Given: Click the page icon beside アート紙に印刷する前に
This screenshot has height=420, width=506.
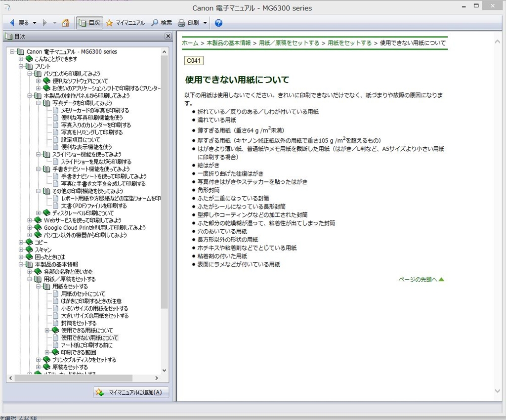Looking at the screenshot, I should (56, 345).
